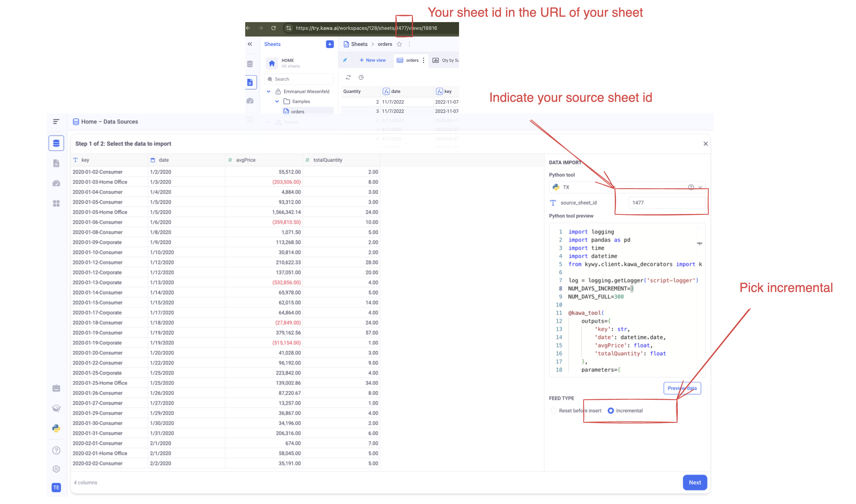856x504 pixels.
Task: Select Reset before insert option
Action: coord(554,411)
